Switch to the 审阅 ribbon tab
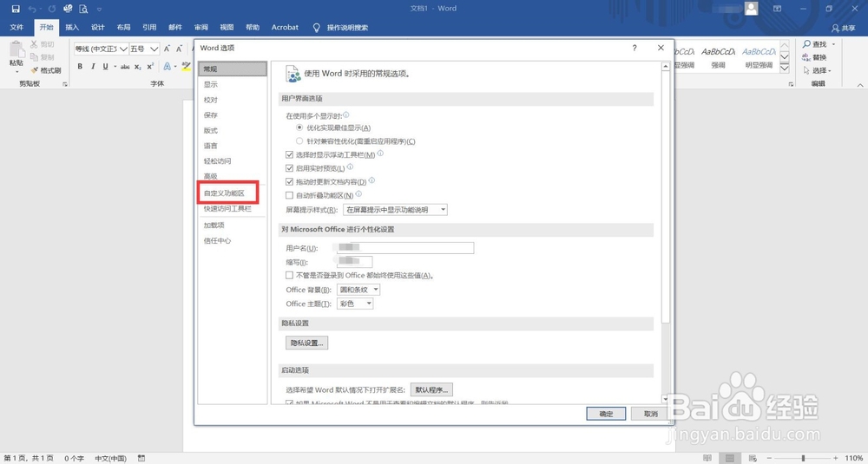This screenshot has height=464, width=868. (201, 27)
